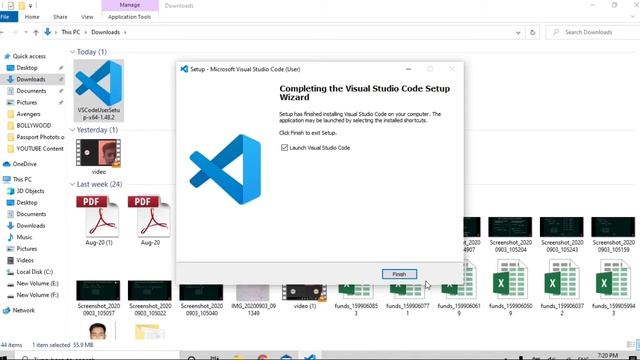Open the Passport Photots folder in sidebar

(x=40, y=137)
